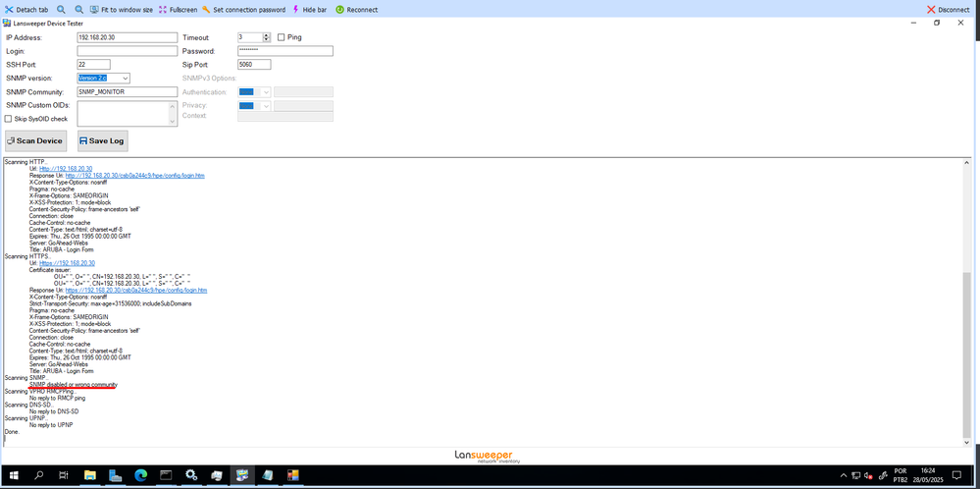
Task: Switch the remote session to Fullscreen
Action: click(x=163, y=9)
